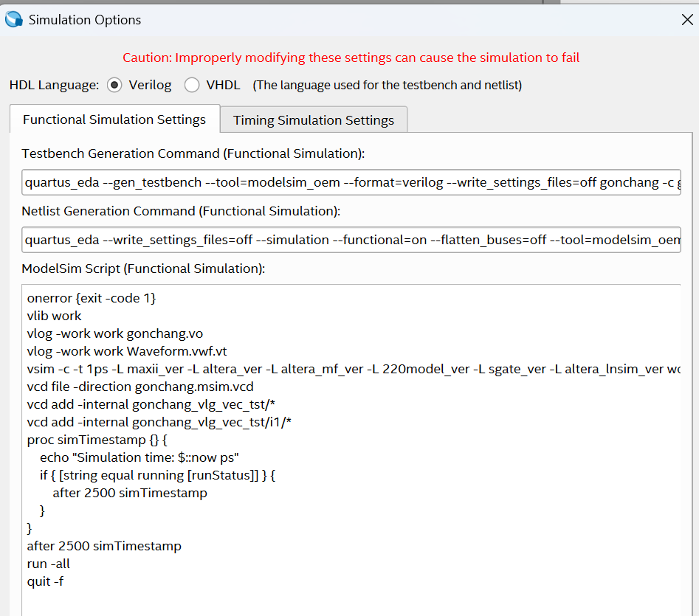This screenshot has height=616, width=699.
Task: Click the Testbench Generation Command input field
Action: (351, 182)
